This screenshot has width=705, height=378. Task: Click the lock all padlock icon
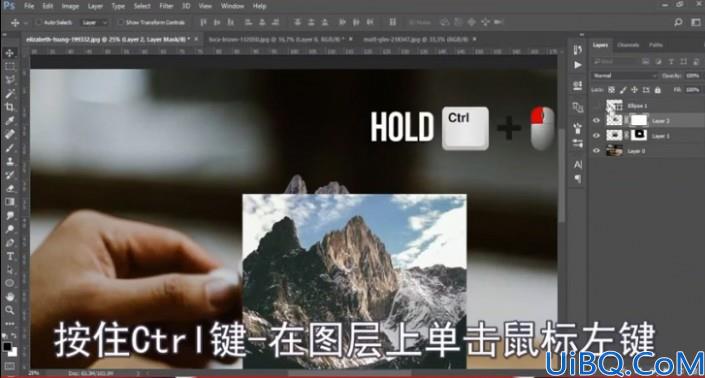[x=658, y=90]
